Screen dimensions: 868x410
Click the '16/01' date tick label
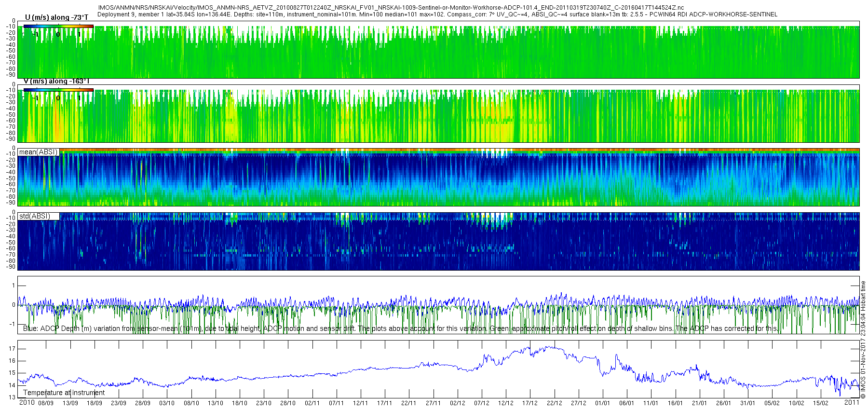click(x=676, y=403)
